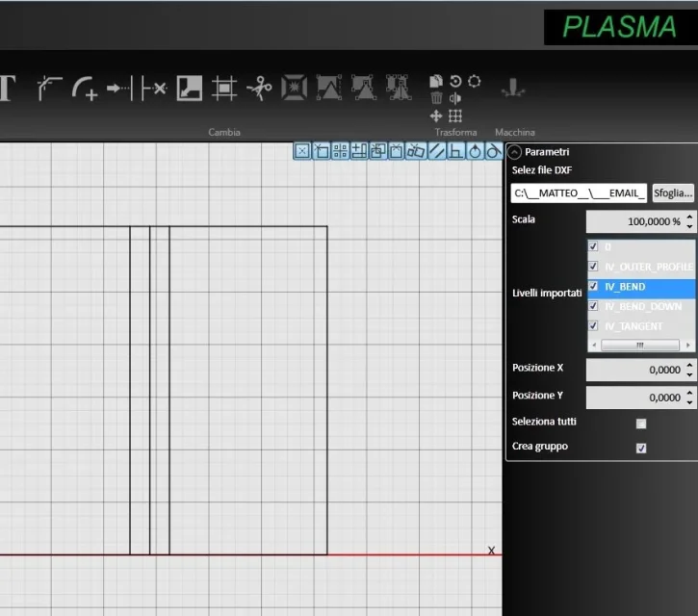Click the blue four-squares grid icon

[340, 151]
